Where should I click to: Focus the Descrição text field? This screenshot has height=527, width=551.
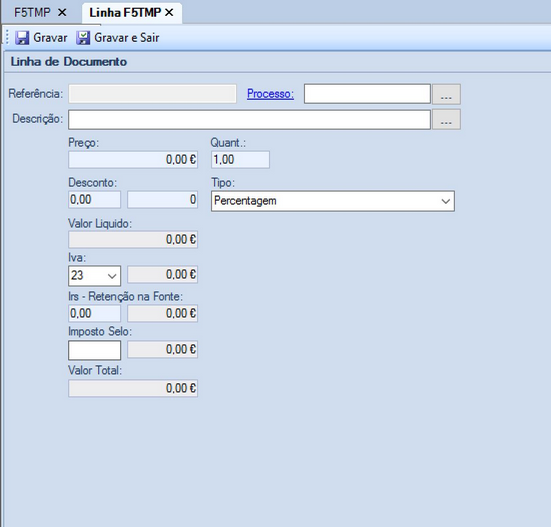point(249,119)
